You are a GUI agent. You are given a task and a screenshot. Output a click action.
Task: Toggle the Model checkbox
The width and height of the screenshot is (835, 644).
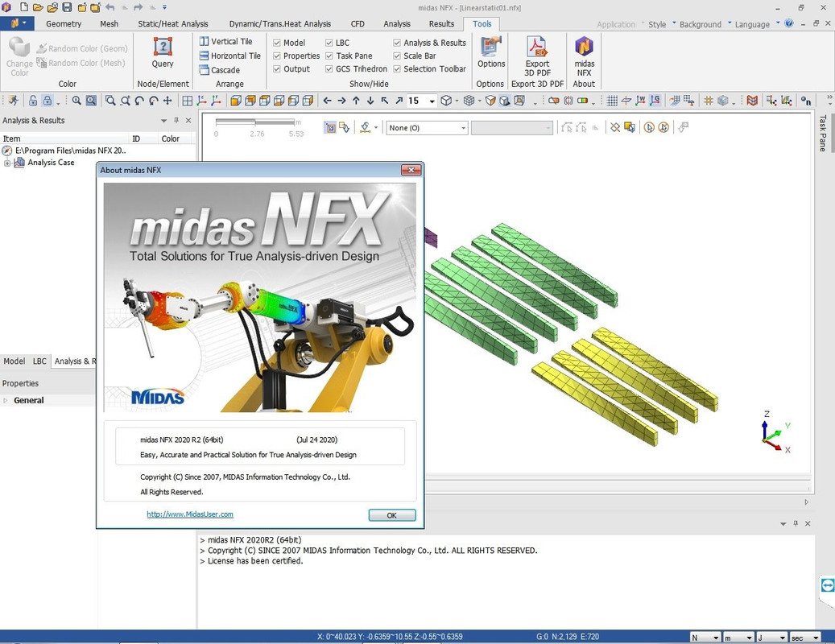pyautogui.click(x=277, y=43)
